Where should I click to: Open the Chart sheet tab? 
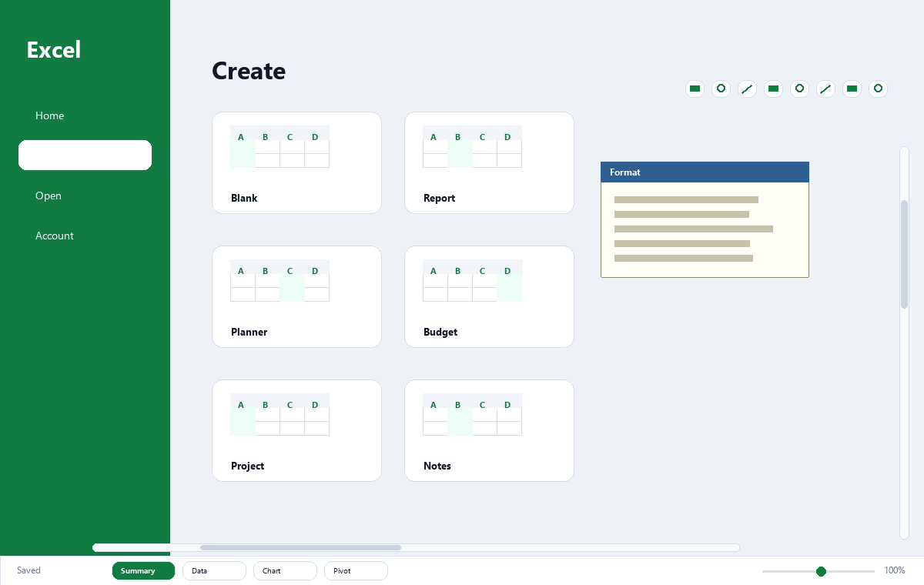pos(285,570)
